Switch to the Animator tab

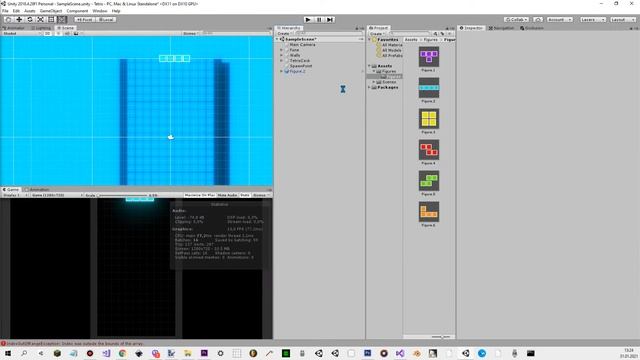point(15,28)
